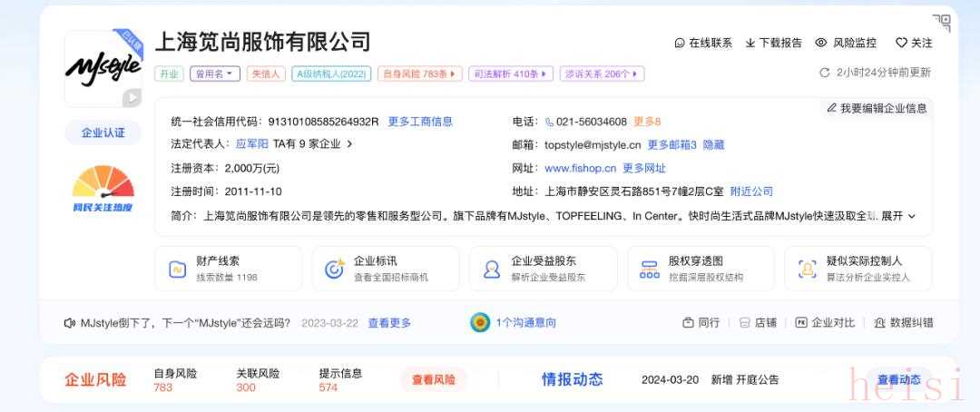Open the 疑似实际控制人 card
The width and height of the screenshot is (980, 412).
pyautogui.click(x=858, y=269)
